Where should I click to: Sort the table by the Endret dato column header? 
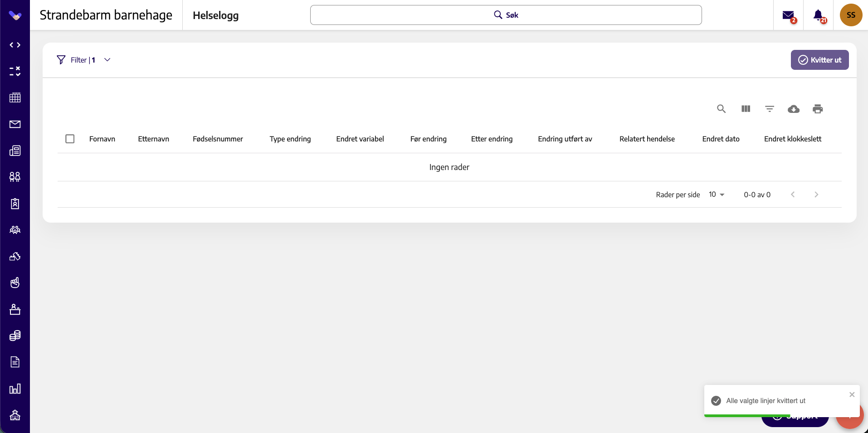pos(721,139)
